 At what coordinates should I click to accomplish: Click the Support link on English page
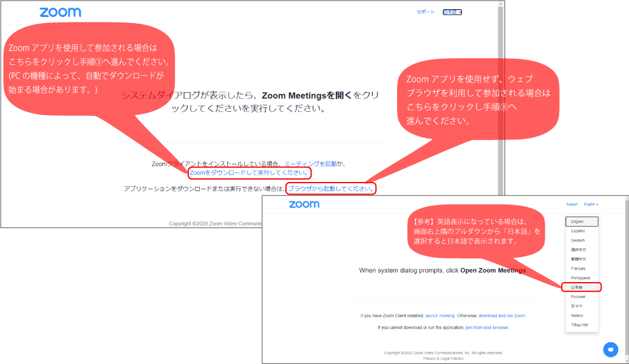572,204
